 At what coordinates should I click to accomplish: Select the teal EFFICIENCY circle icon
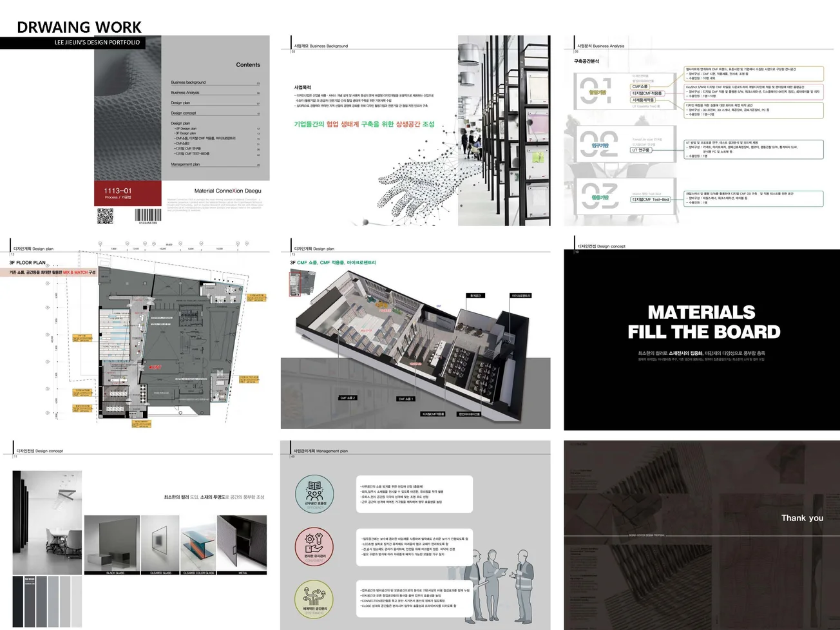click(x=314, y=493)
